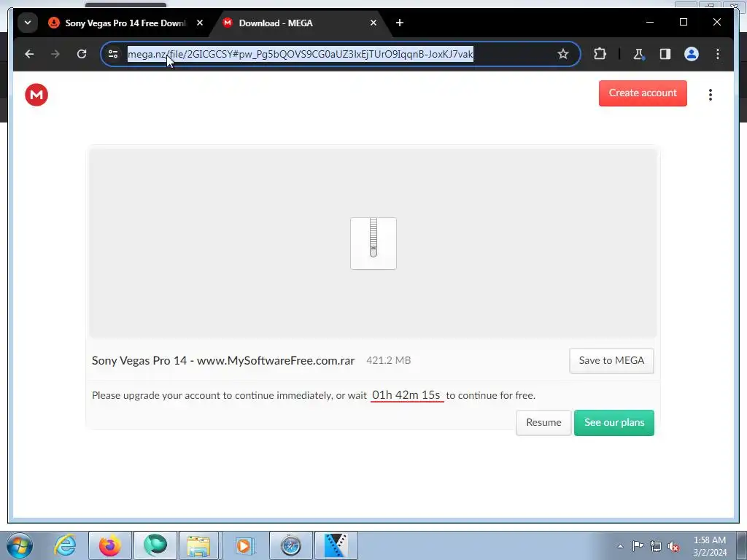
Task: Click the browser forward arrow
Action: [x=55, y=54]
